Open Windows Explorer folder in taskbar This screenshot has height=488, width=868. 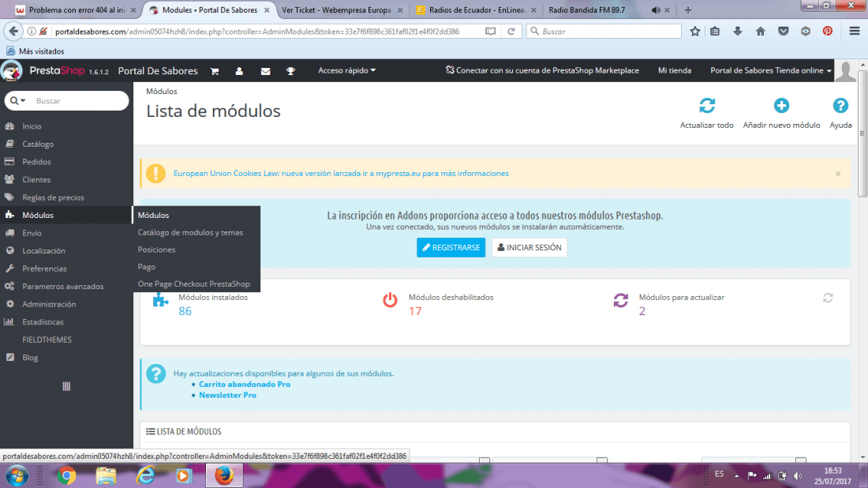[106, 476]
